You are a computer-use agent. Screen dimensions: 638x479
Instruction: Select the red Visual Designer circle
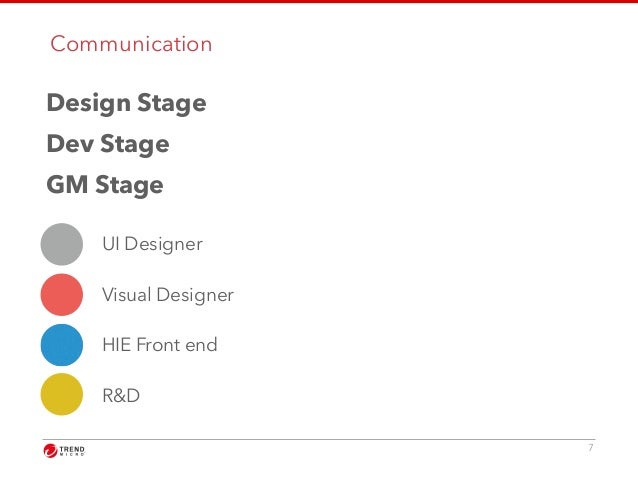coord(61,295)
